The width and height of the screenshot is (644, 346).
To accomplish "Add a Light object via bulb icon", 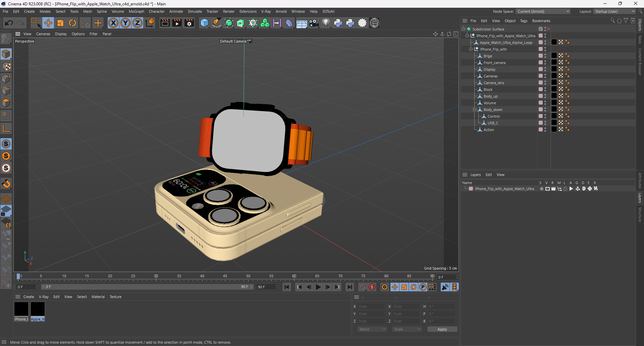I will [326, 23].
